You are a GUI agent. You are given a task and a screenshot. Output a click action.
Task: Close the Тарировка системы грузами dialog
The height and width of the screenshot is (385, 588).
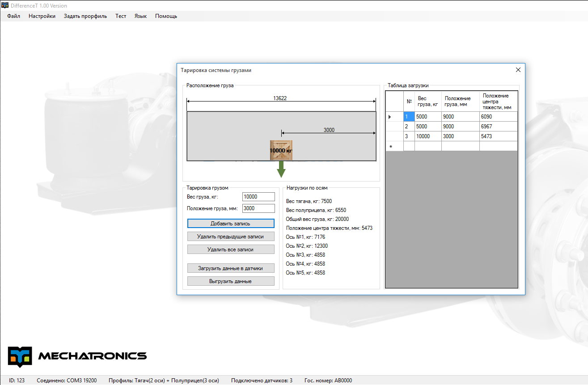coord(518,70)
